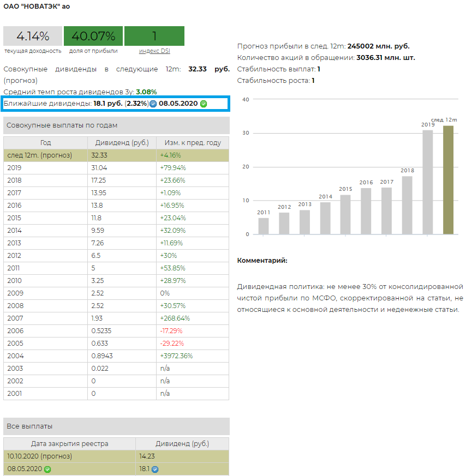466x476 pixels.
Task: Click the 2016 bar in the chart
Action: click(x=366, y=211)
